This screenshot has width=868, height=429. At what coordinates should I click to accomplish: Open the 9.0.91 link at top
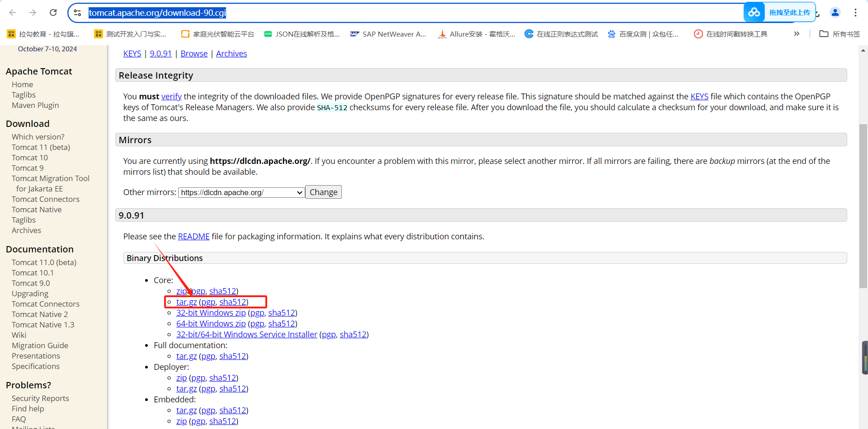pos(160,53)
